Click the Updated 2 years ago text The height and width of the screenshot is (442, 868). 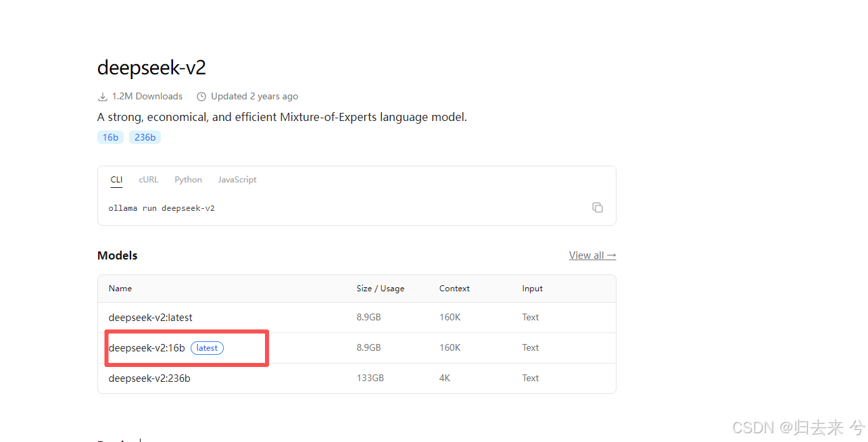click(x=254, y=97)
